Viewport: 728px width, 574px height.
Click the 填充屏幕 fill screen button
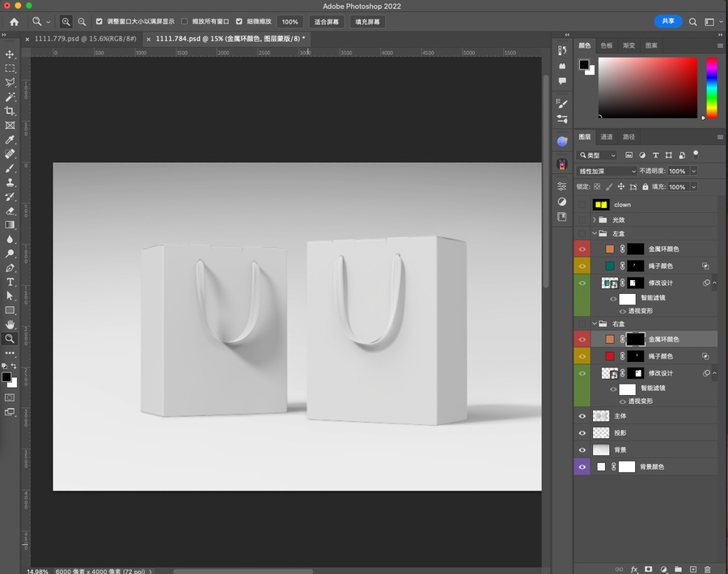click(367, 22)
